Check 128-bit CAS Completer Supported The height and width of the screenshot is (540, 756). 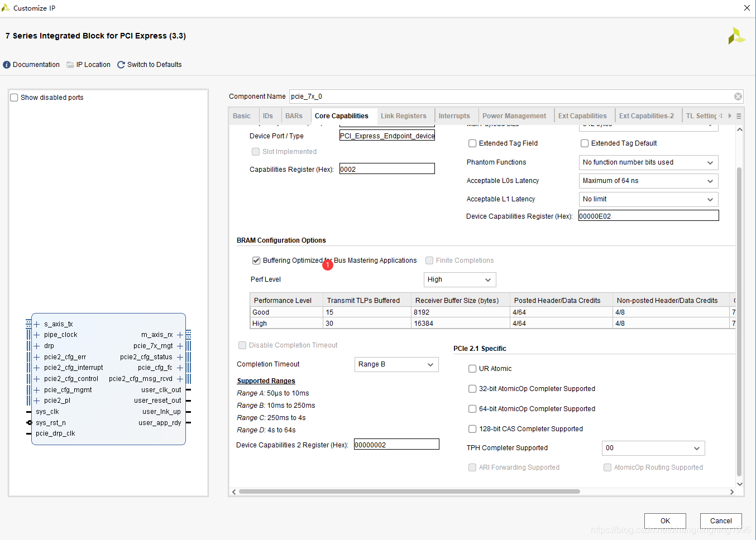[472, 429]
